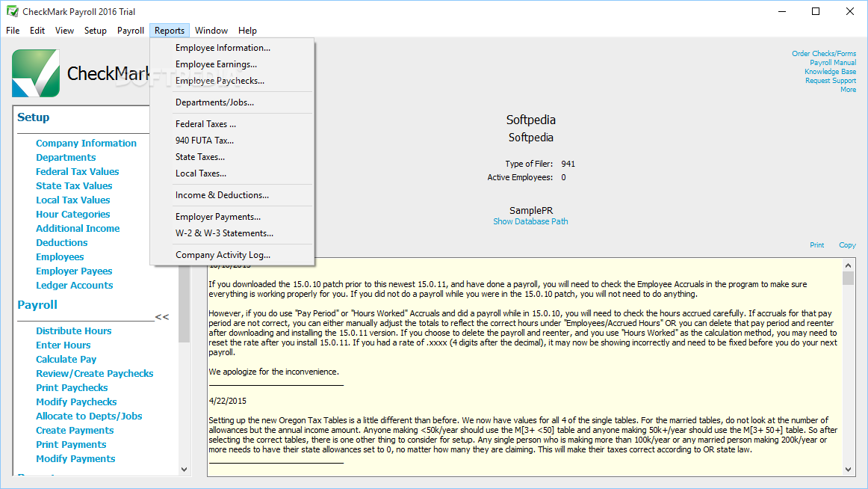Open the Setup menu
The height and width of the screenshot is (489, 868).
(95, 31)
